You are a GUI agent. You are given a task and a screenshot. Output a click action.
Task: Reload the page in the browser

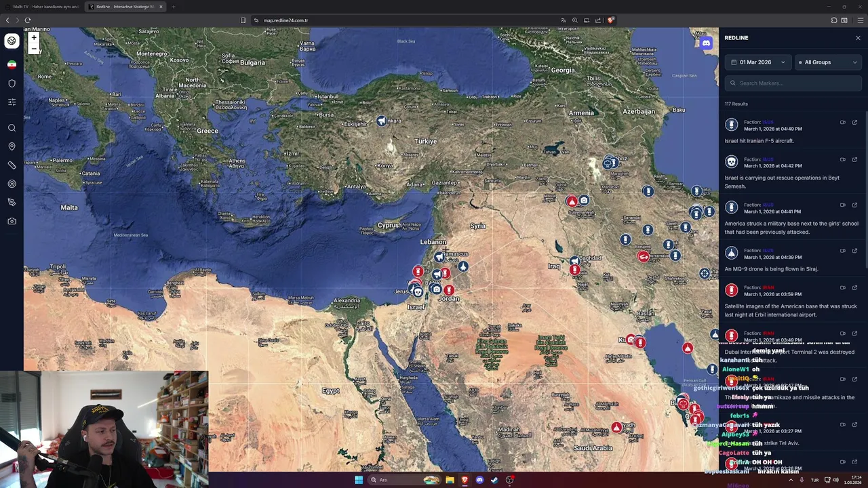click(x=28, y=20)
